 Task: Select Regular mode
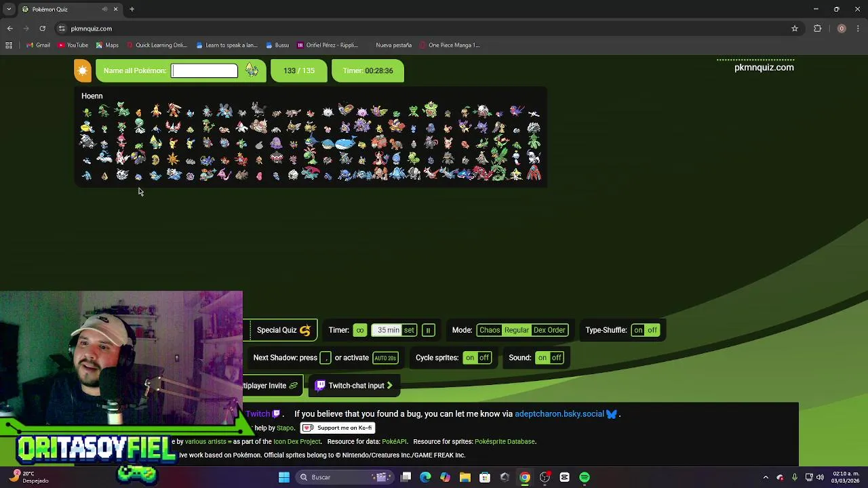517,330
